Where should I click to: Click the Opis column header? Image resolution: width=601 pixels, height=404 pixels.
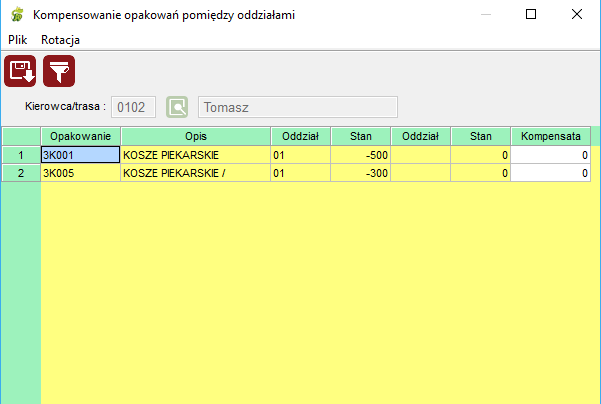(195, 136)
